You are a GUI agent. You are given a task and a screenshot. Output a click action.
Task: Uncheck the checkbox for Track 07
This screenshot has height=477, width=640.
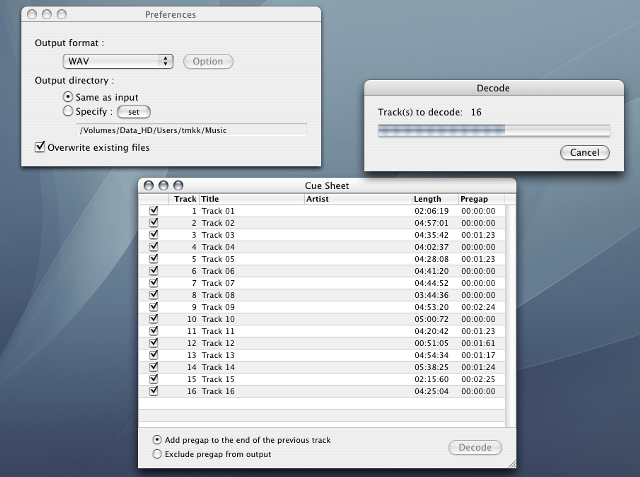pos(153,283)
